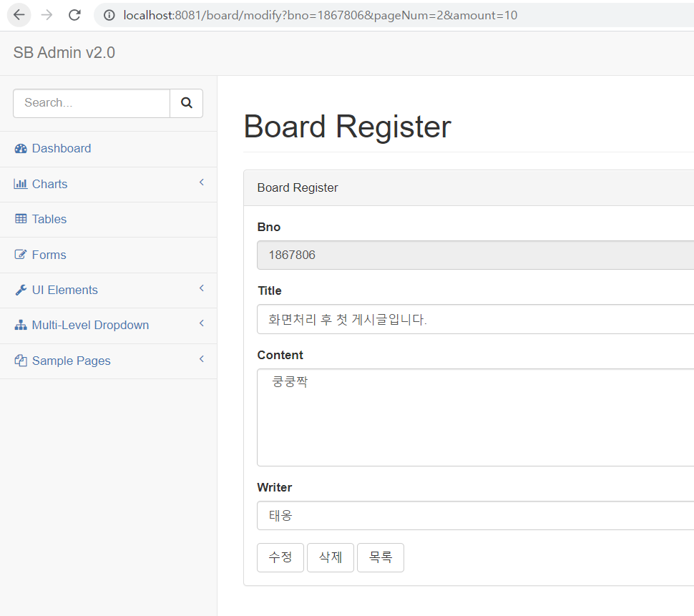The image size is (694, 616).
Task: Reload the page with the refresh icon
Action: (74, 15)
